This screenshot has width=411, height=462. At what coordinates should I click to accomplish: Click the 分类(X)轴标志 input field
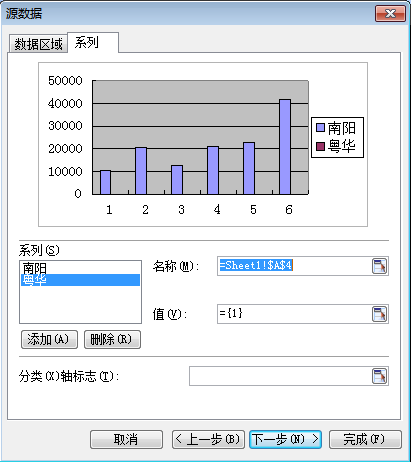[280, 376]
